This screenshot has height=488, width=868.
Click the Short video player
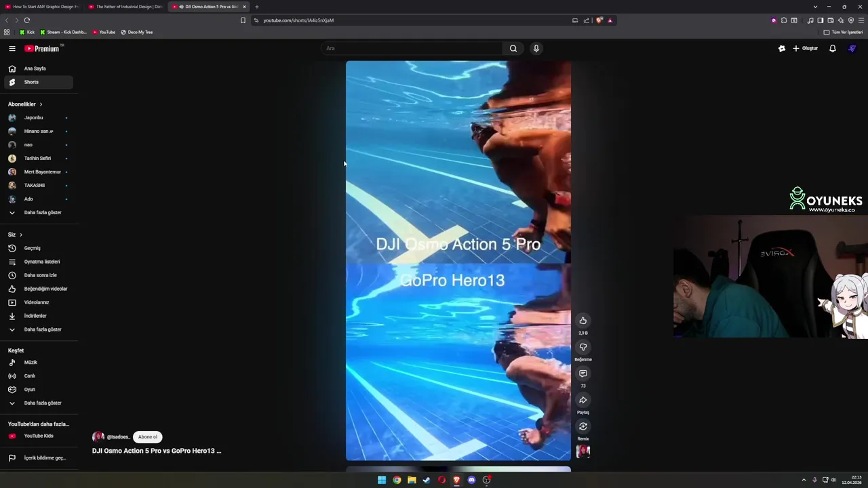tap(458, 260)
